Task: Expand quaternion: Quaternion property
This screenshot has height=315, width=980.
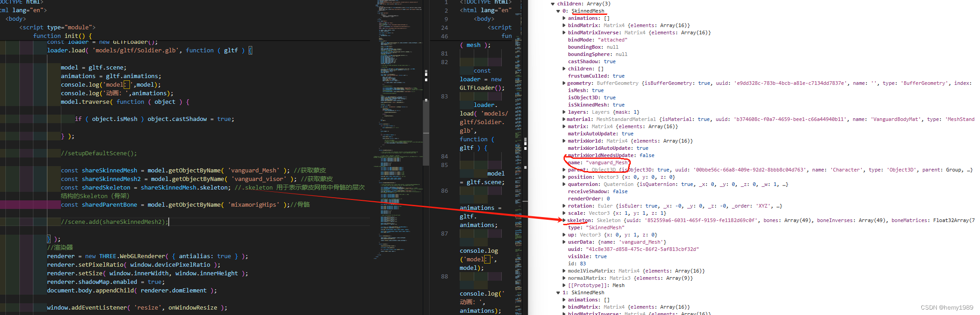Action: (x=564, y=184)
